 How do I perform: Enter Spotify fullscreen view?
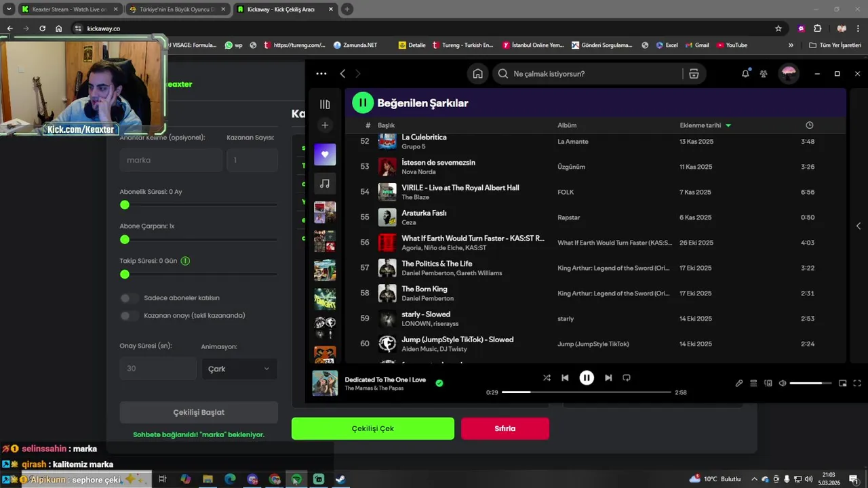point(857,383)
